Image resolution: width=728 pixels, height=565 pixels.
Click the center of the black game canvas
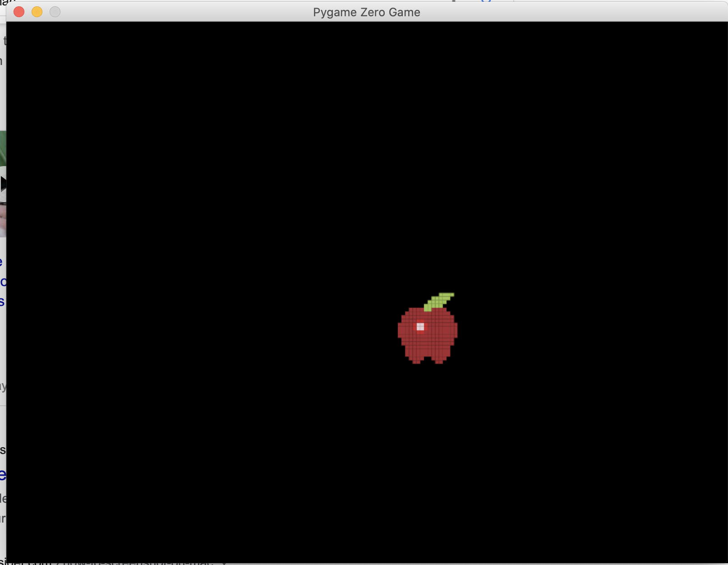pos(368,293)
